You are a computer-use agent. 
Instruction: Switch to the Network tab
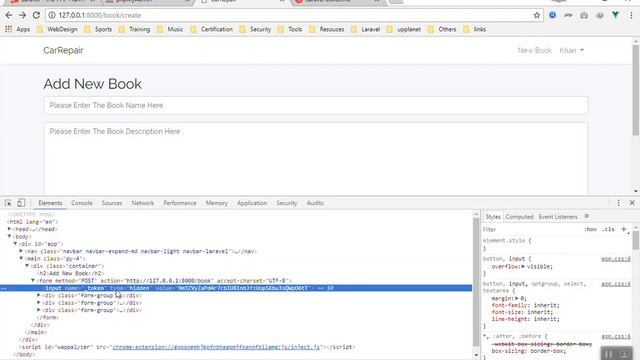click(142, 203)
